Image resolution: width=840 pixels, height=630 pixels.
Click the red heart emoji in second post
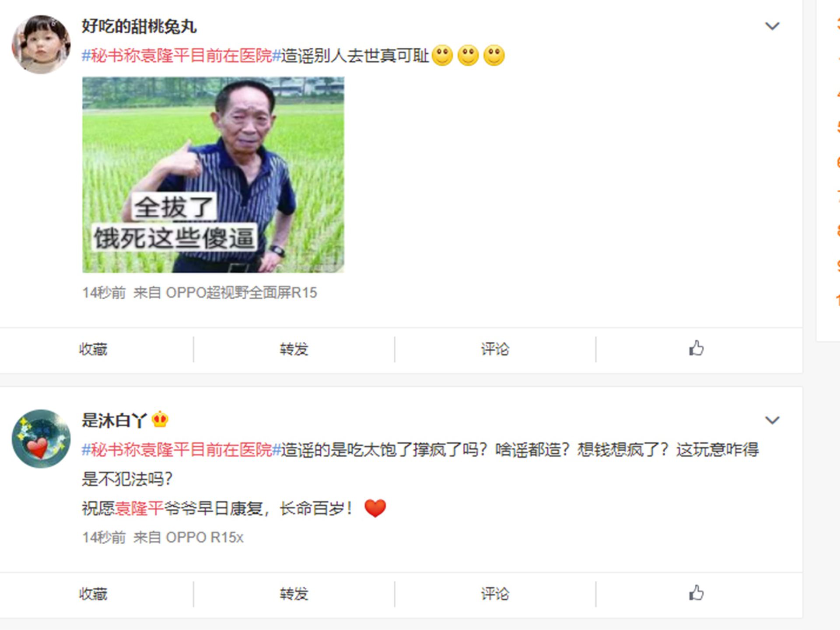[x=375, y=508]
